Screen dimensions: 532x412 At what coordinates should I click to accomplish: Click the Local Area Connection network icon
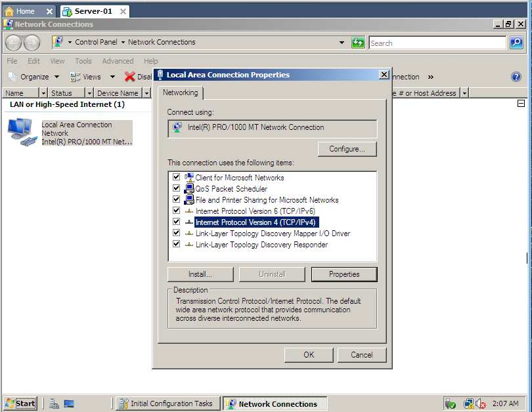point(22,132)
